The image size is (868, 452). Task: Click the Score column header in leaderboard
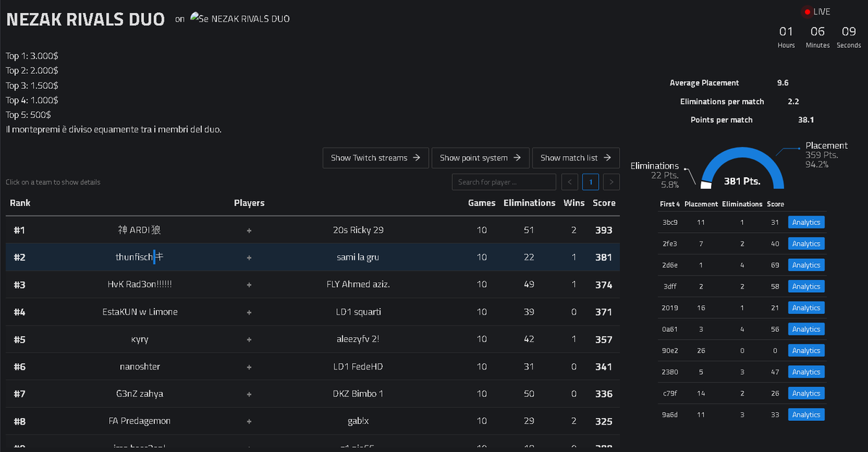point(604,203)
